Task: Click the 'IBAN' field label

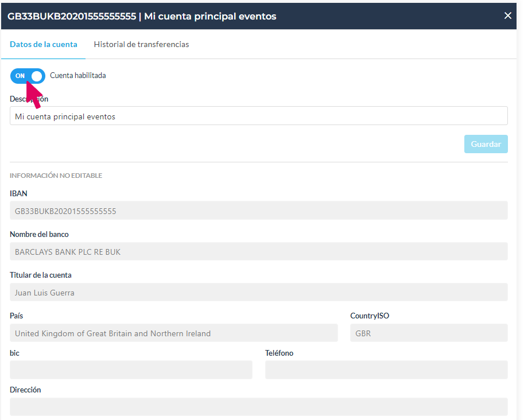Action: pyautogui.click(x=18, y=193)
